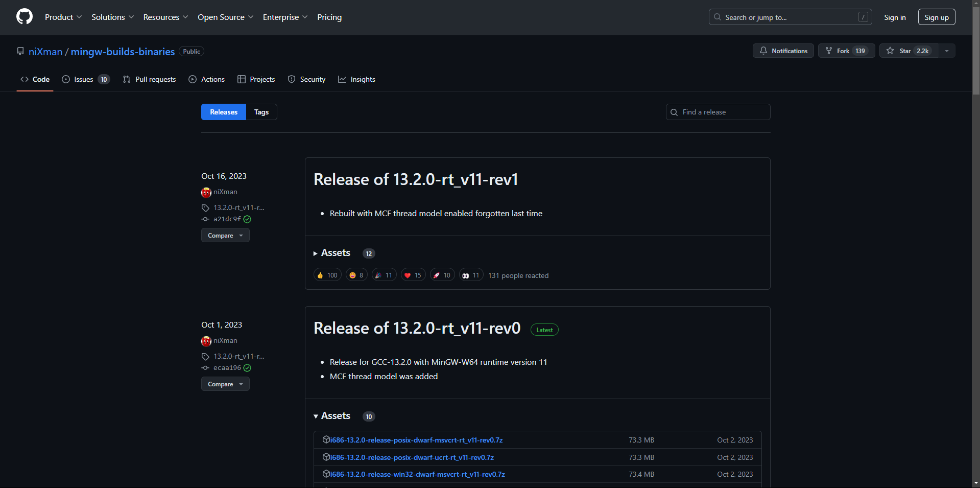This screenshot has width=980, height=488.
Task: Open the mingw-builds-binaries repository link
Action: (x=123, y=52)
